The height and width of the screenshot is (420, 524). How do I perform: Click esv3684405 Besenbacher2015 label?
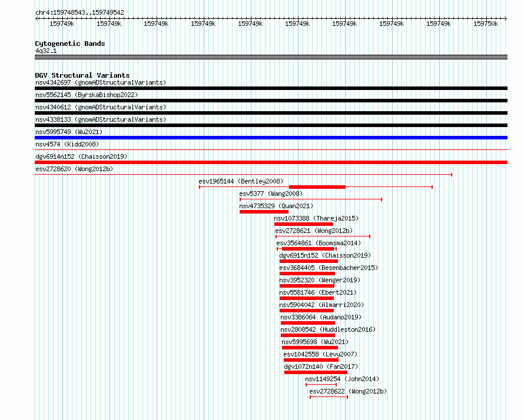(x=329, y=268)
